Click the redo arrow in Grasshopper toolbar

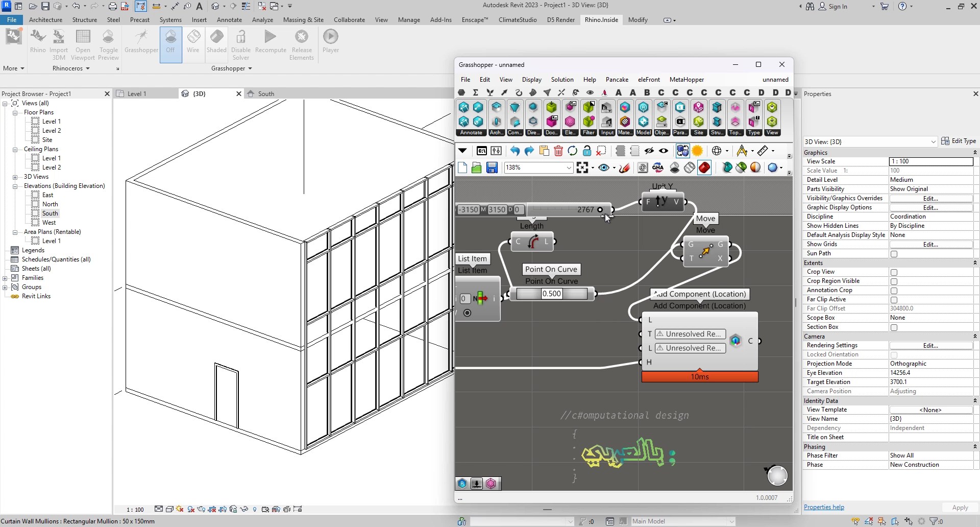tap(529, 151)
